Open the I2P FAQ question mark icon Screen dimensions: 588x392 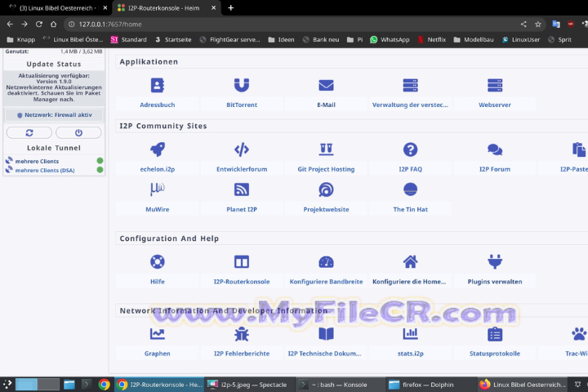(410, 149)
